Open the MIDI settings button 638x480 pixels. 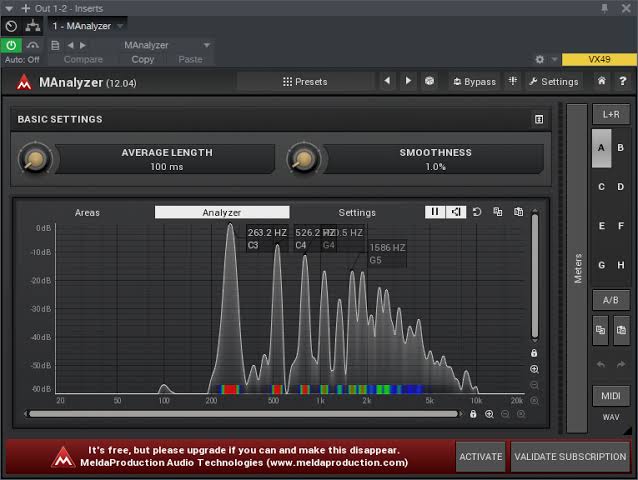pyautogui.click(x=611, y=396)
